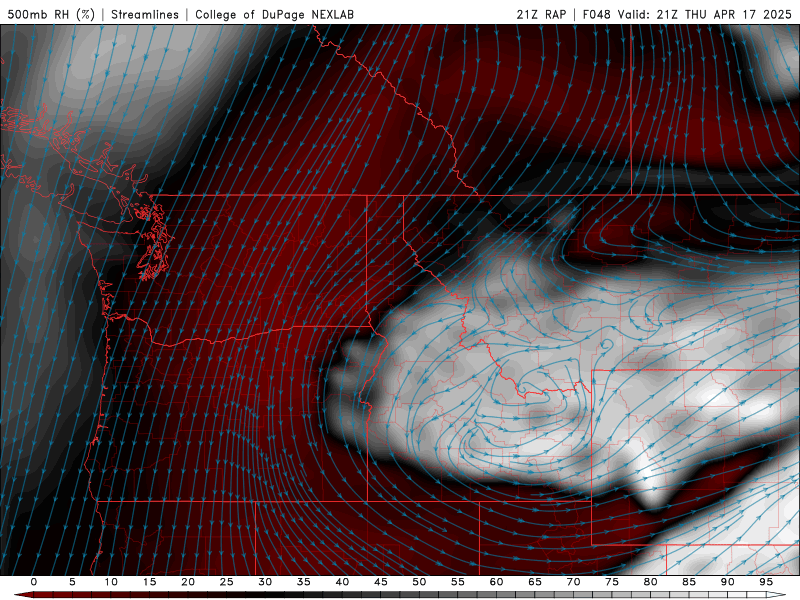Click the color scale label "60"
The width and height of the screenshot is (800, 600).
[x=496, y=582]
